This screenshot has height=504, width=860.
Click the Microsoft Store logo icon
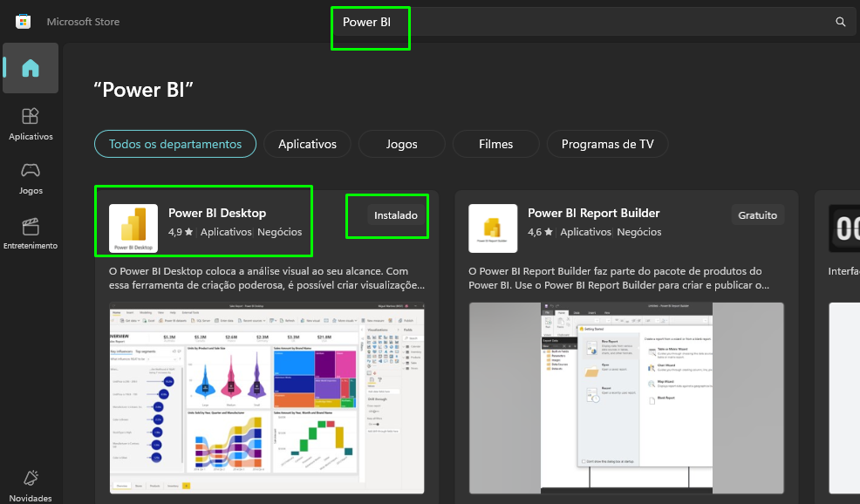click(x=23, y=22)
